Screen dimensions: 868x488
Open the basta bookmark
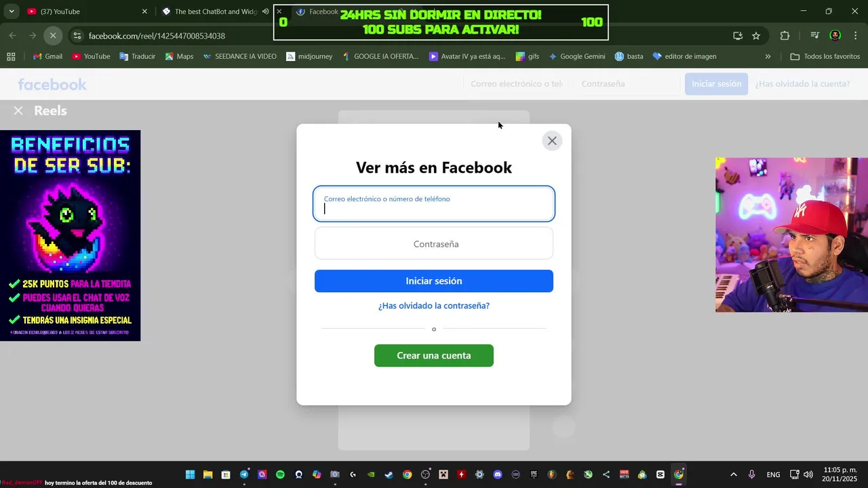pos(629,56)
